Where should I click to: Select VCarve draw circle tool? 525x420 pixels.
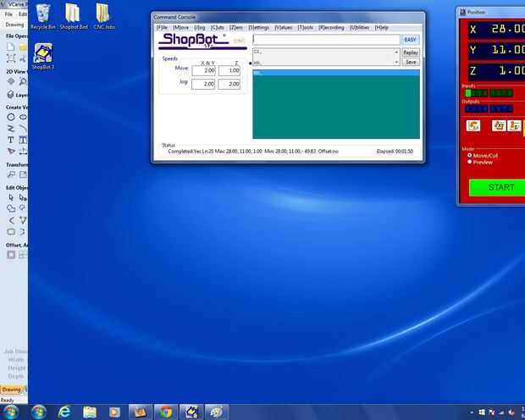11,117
